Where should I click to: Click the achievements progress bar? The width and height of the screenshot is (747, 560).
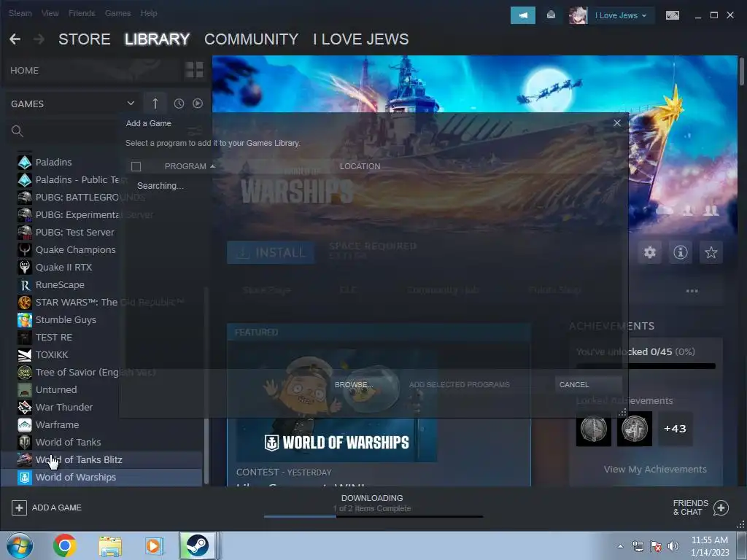(646, 366)
